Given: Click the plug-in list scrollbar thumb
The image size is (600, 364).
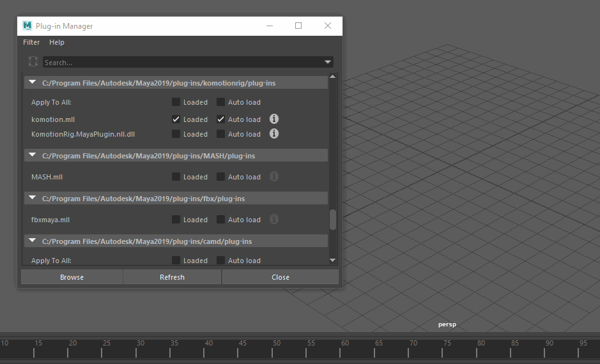Looking at the screenshot, I should (x=332, y=220).
